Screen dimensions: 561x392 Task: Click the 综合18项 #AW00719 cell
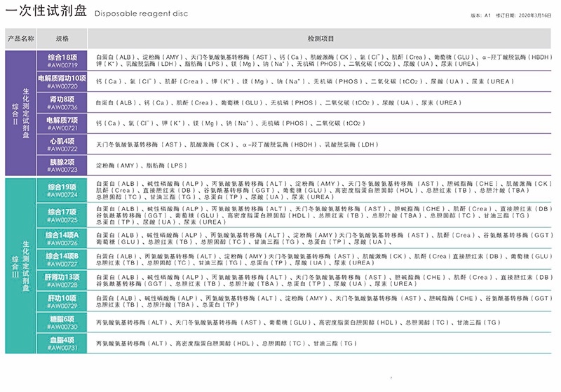tap(62, 60)
